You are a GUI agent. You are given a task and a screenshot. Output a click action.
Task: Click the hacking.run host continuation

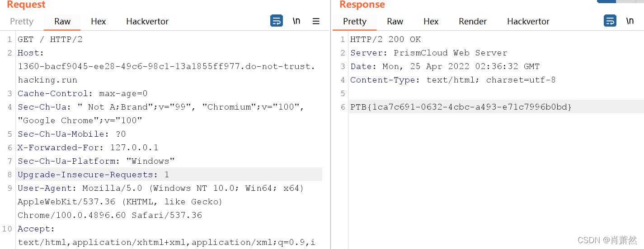(47, 80)
